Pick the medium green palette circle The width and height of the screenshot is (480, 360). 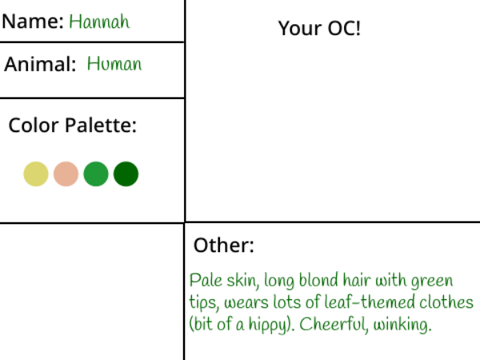96,174
